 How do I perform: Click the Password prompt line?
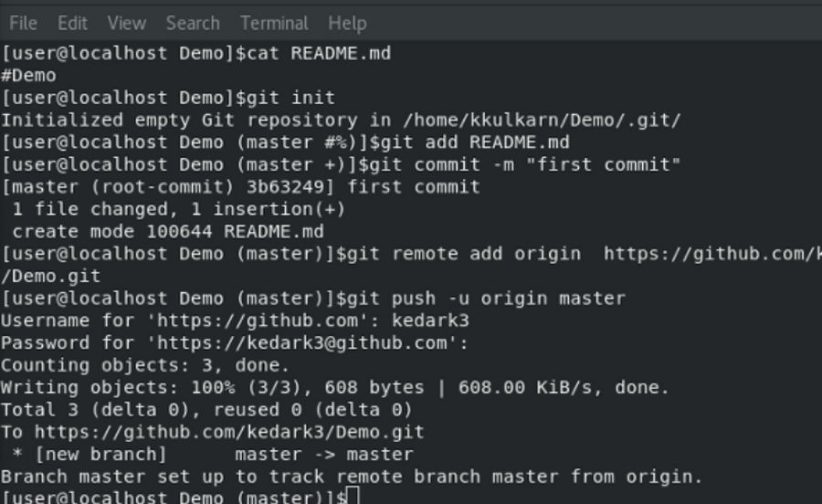coord(234,343)
